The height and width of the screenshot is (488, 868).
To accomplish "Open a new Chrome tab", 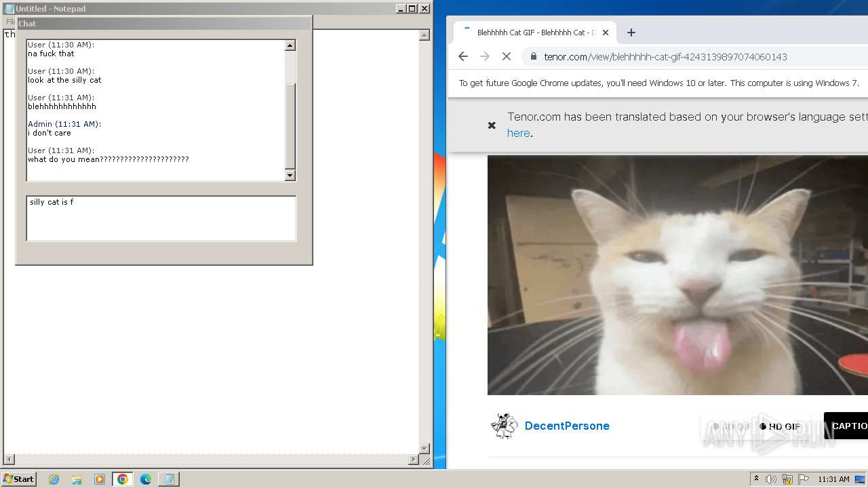I will [x=631, y=33].
